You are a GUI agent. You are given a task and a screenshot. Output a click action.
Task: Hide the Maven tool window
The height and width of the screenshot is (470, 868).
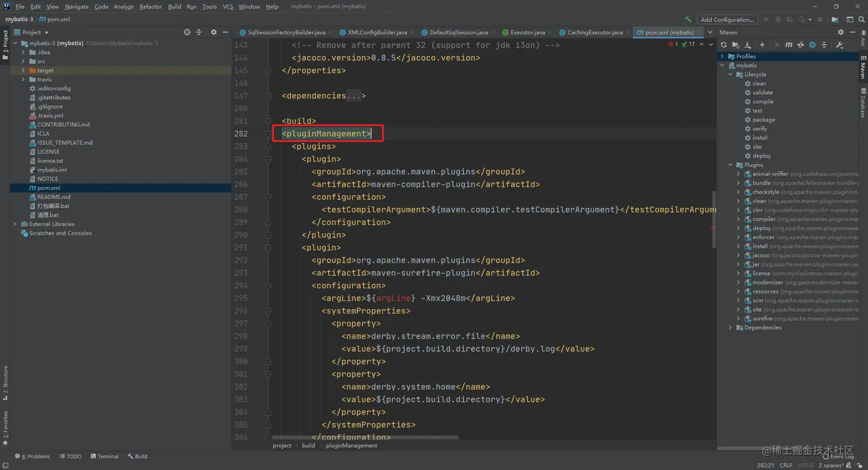point(852,32)
